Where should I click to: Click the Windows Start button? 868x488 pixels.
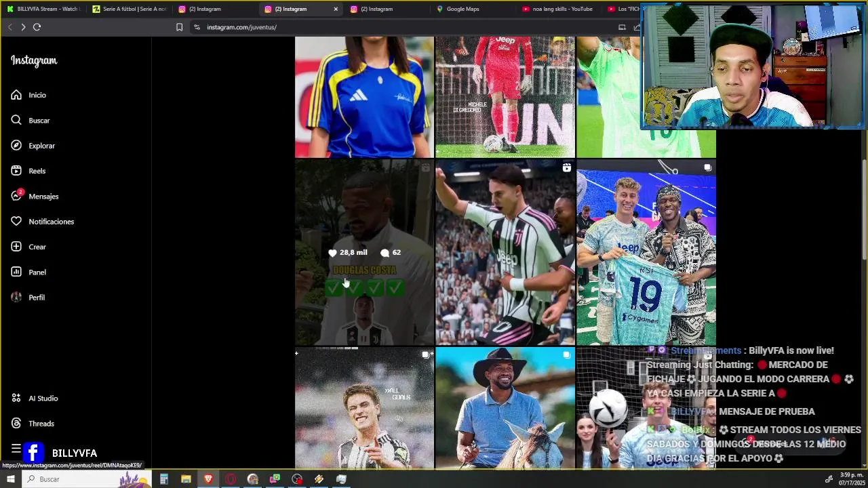coord(10,479)
